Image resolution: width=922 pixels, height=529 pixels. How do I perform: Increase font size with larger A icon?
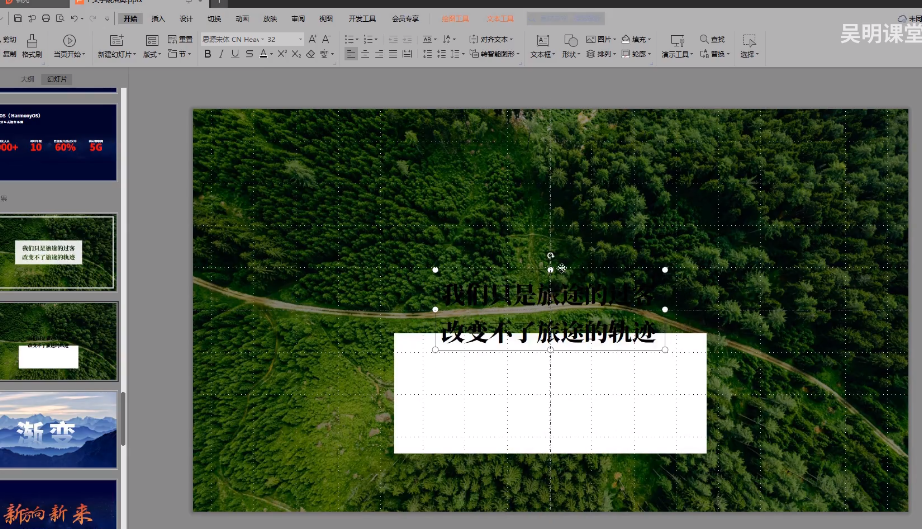(312, 39)
